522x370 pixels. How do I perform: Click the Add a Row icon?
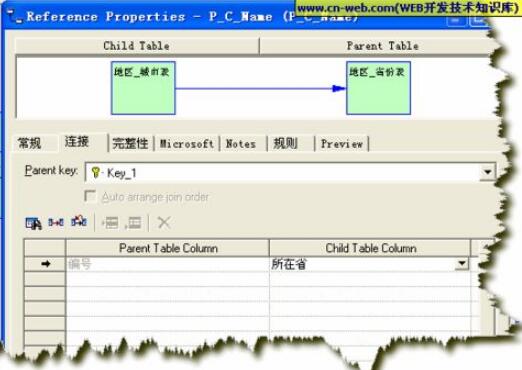tap(133, 223)
